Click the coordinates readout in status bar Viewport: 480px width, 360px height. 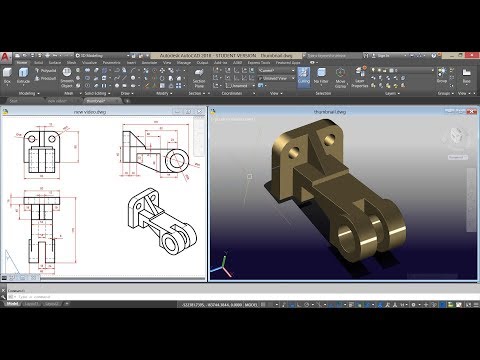(x=212, y=304)
